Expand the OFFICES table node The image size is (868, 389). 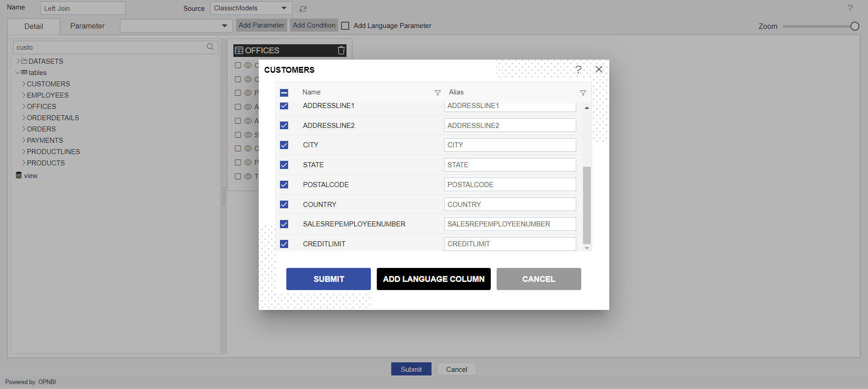point(24,106)
